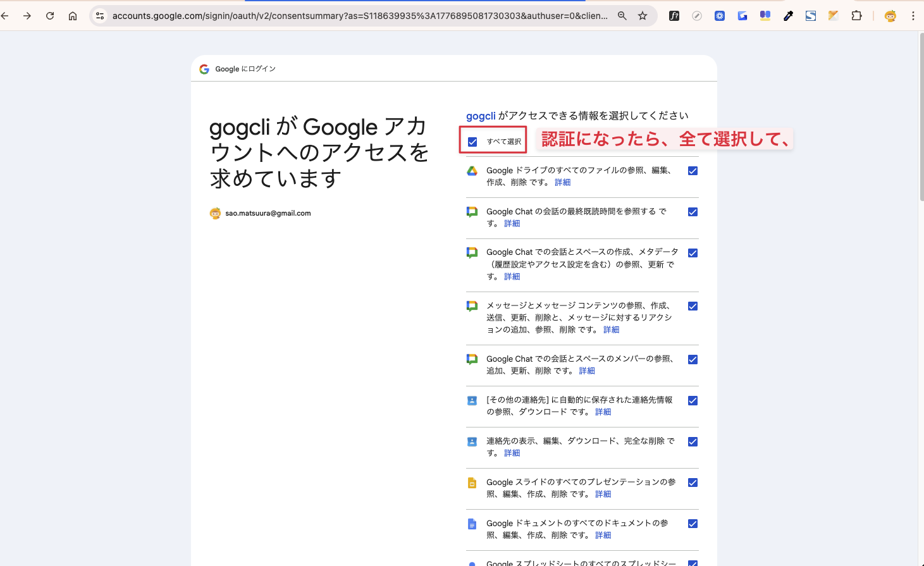Open 詳細 link for Google ドキュメント permission

[x=603, y=535]
